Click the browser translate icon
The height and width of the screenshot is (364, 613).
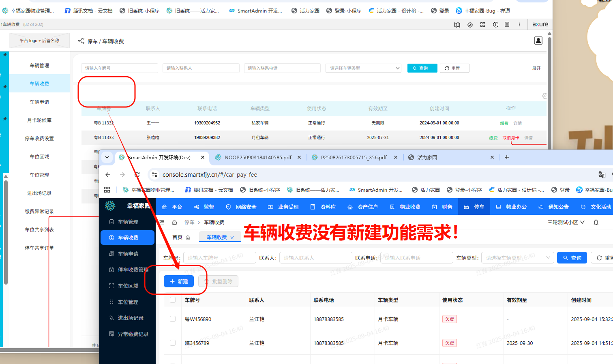click(x=602, y=175)
